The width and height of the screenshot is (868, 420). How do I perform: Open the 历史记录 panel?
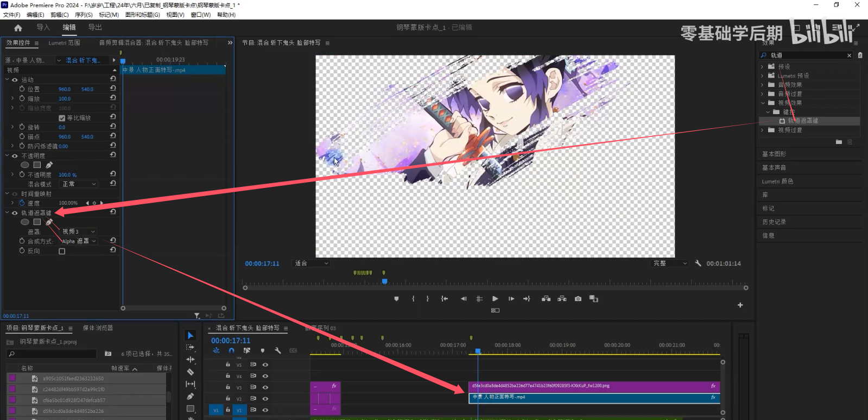point(774,222)
